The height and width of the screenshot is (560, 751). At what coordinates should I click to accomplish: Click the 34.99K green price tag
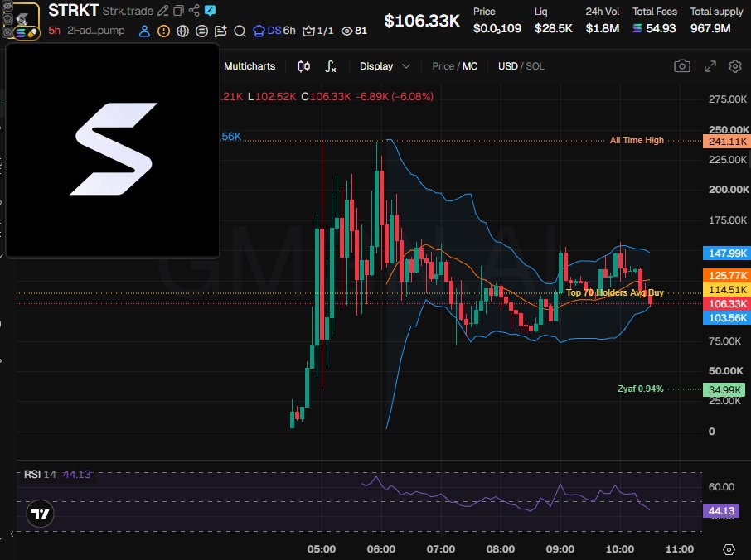tap(724, 389)
